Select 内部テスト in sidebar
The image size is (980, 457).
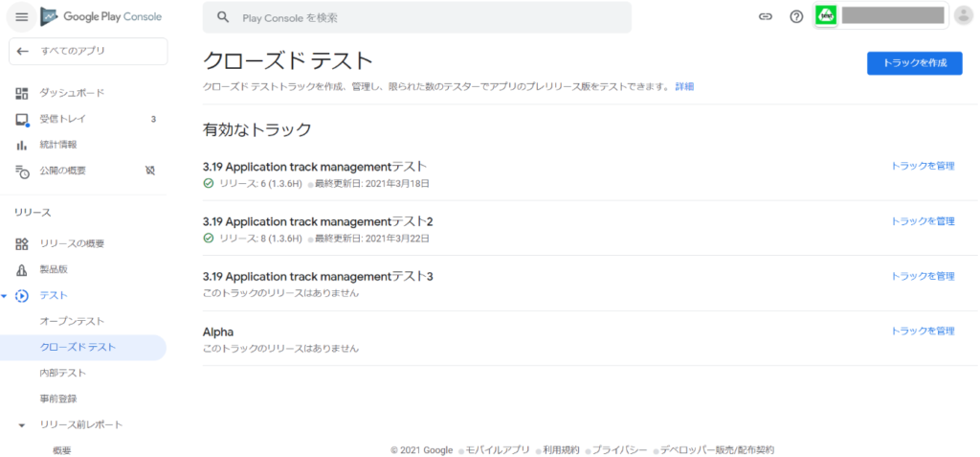(x=63, y=373)
